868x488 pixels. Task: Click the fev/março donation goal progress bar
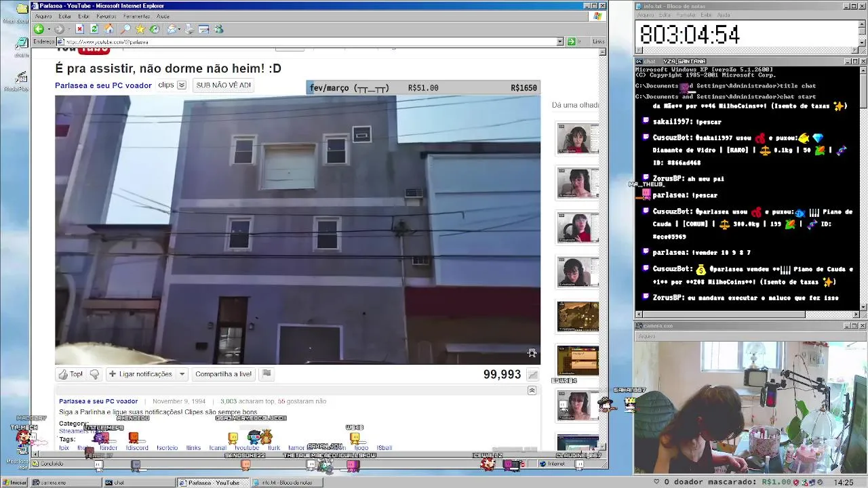422,88
